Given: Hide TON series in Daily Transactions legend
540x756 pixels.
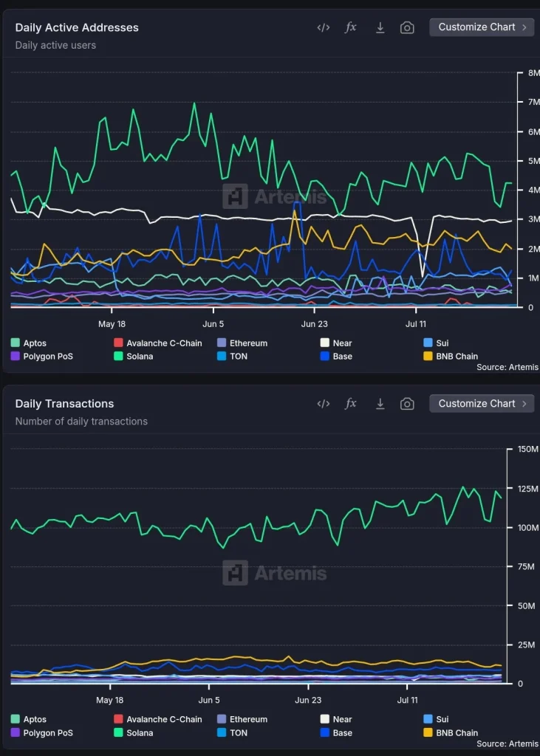Looking at the screenshot, I should tap(239, 733).
